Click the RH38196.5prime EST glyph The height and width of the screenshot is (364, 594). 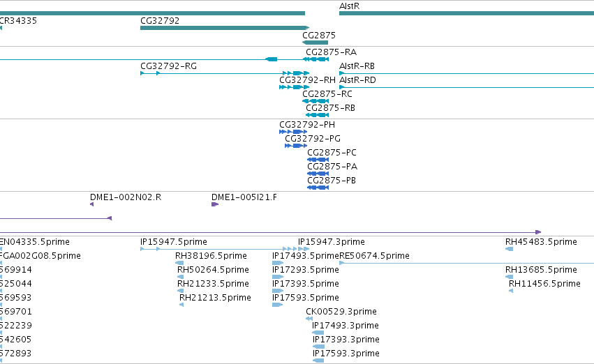(179, 263)
